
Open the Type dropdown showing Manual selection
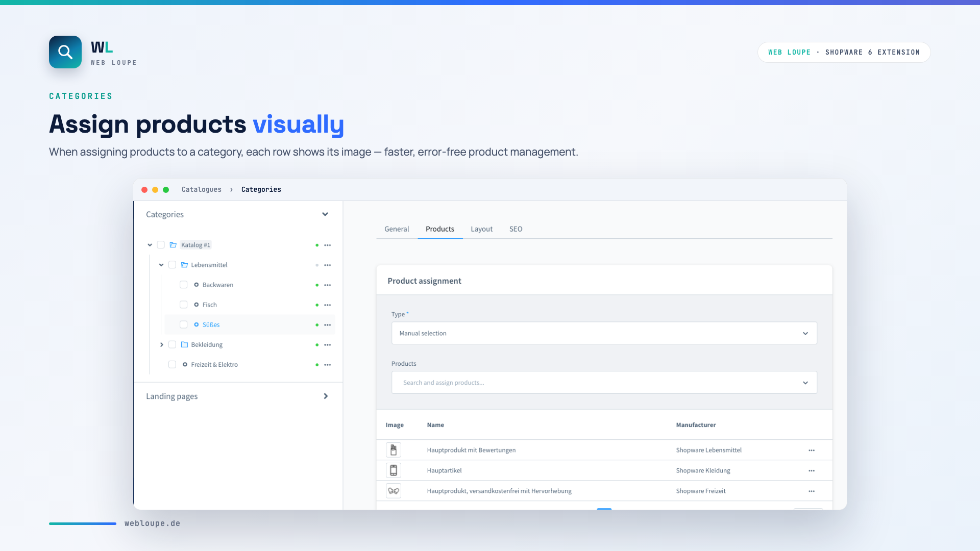tap(604, 333)
